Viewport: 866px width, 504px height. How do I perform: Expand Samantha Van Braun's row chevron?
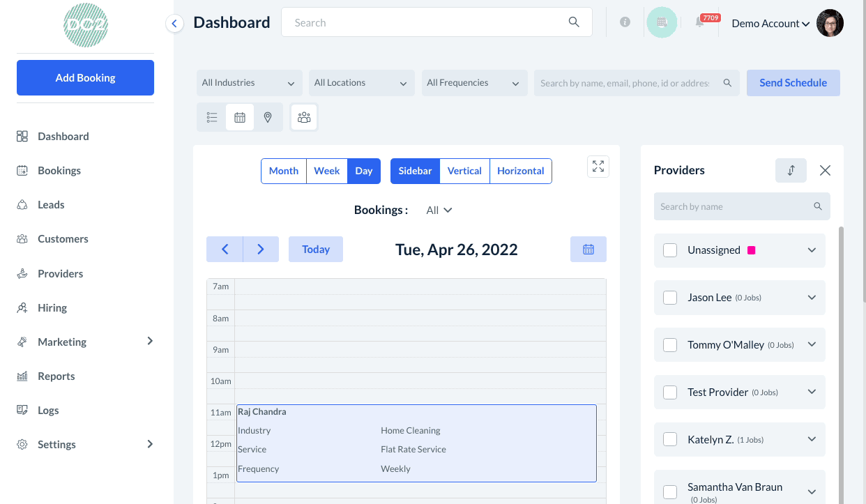(812, 491)
